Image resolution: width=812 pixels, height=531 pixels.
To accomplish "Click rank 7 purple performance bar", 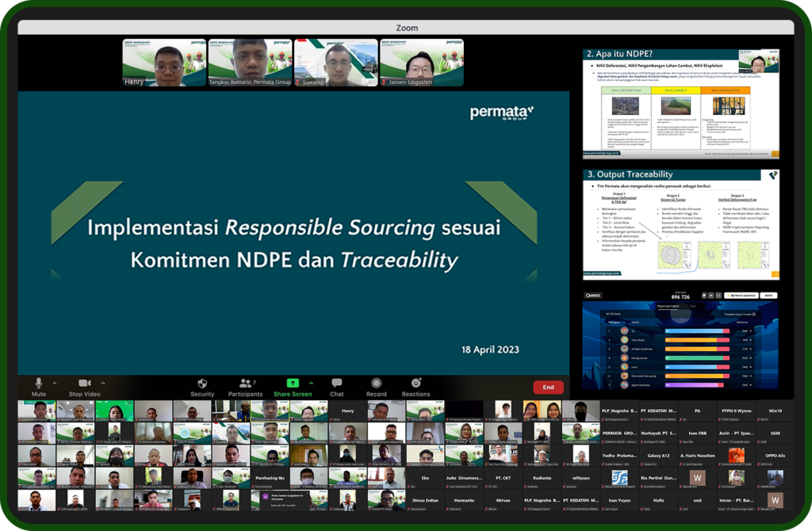I will pyautogui.click(x=694, y=385).
